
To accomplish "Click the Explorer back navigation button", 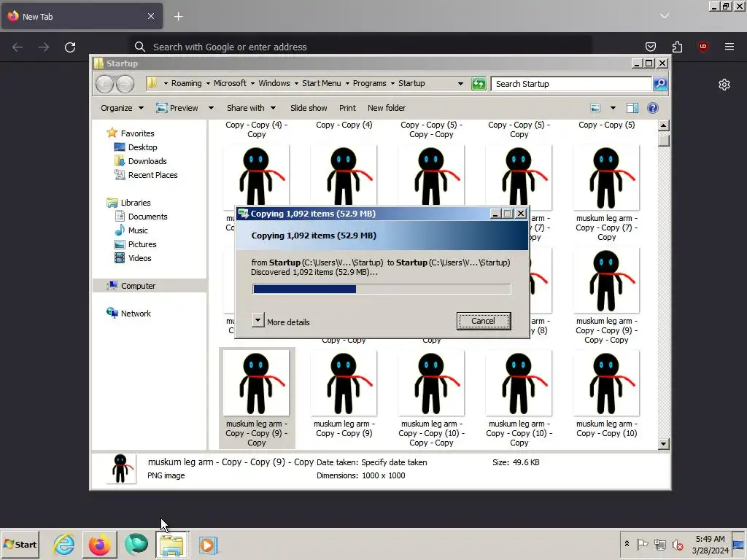I will click(105, 84).
